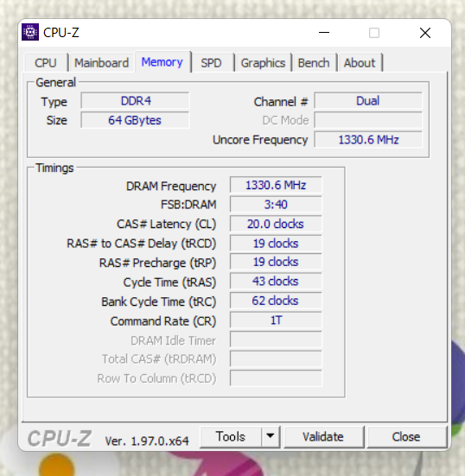
Task: Click the DRAM Frequency label
Action: [171, 186]
